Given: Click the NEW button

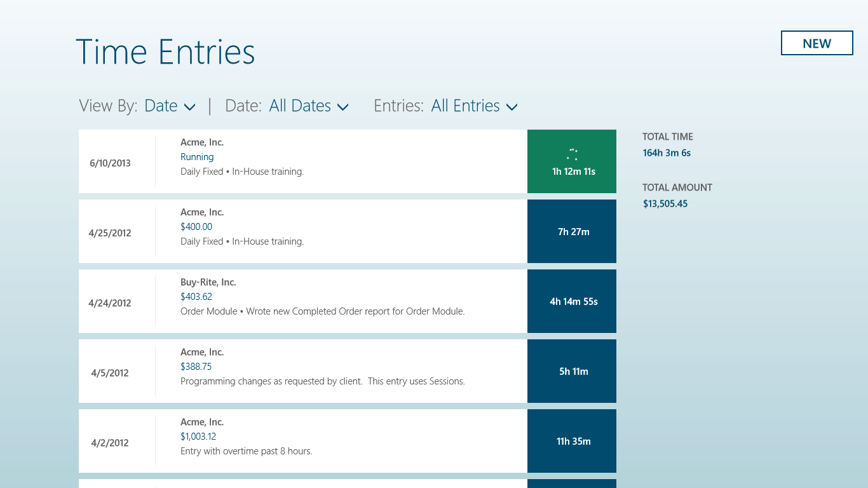Looking at the screenshot, I should (817, 43).
